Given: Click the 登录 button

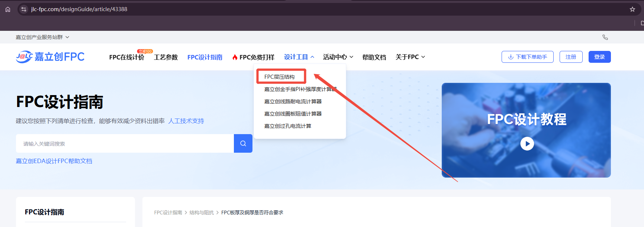Looking at the screenshot, I should pyautogui.click(x=600, y=57).
